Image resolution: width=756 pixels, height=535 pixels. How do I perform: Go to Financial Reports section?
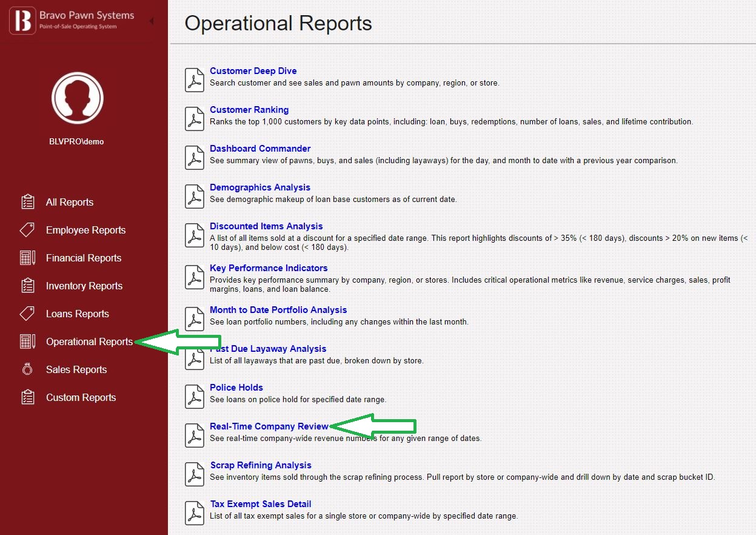click(84, 258)
